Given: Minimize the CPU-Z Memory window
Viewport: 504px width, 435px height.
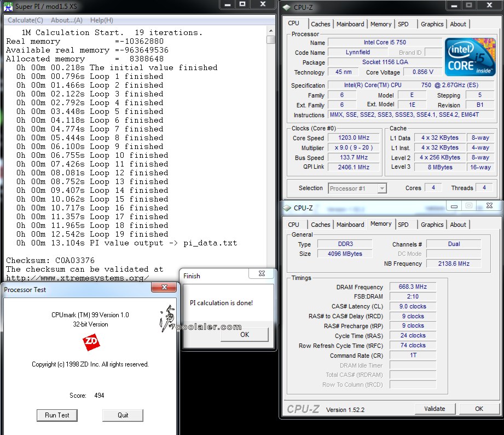Looking at the screenshot, I should (x=454, y=205).
